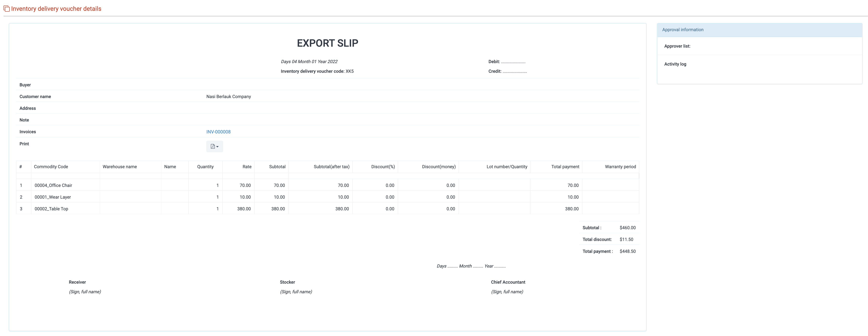This screenshot has height=336, width=868.
Task: Select the Activity log section label
Action: pos(675,64)
